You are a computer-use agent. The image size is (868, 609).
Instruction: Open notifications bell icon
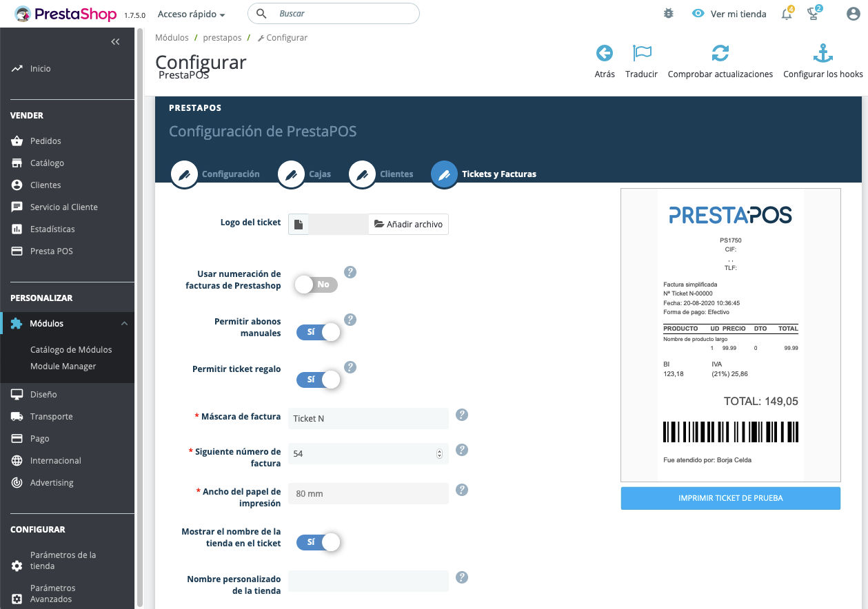pyautogui.click(x=787, y=14)
